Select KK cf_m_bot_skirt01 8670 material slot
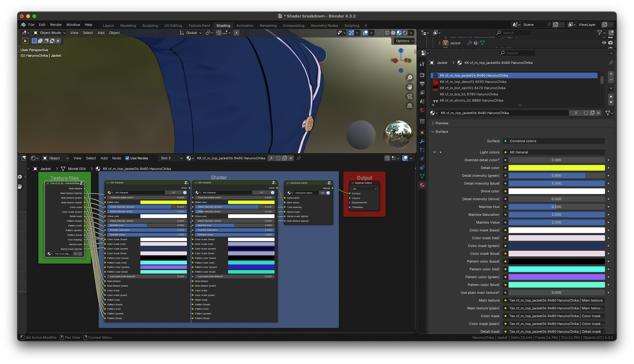634x364 pixels. tap(472, 88)
